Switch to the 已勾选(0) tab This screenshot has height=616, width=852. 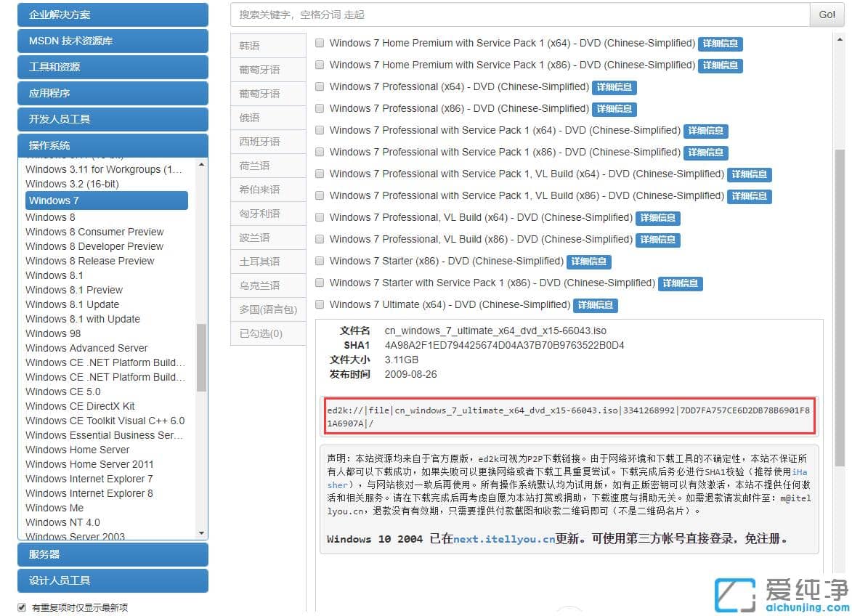click(x=267, y=333)
